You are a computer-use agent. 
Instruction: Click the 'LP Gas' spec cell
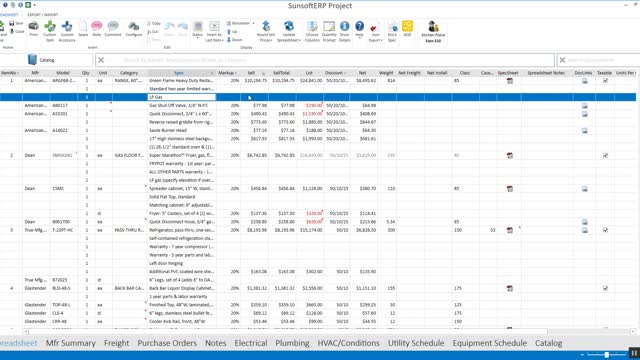181,97
